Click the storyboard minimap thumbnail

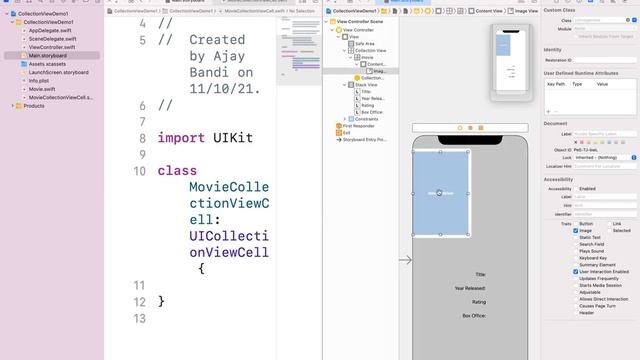pos(511,62)
